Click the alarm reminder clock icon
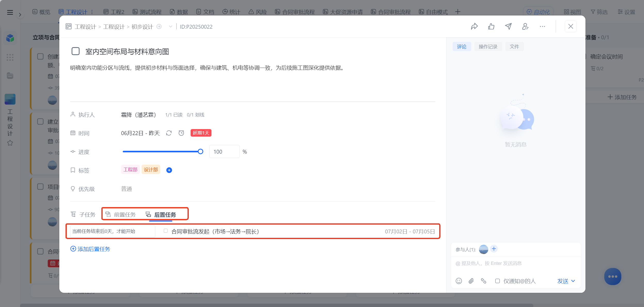The image size is (644, 307). 181,133
